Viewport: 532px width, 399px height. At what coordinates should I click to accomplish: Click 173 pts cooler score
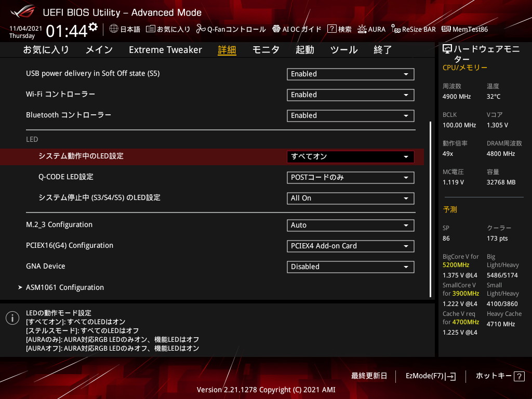[x=497, y=238]
